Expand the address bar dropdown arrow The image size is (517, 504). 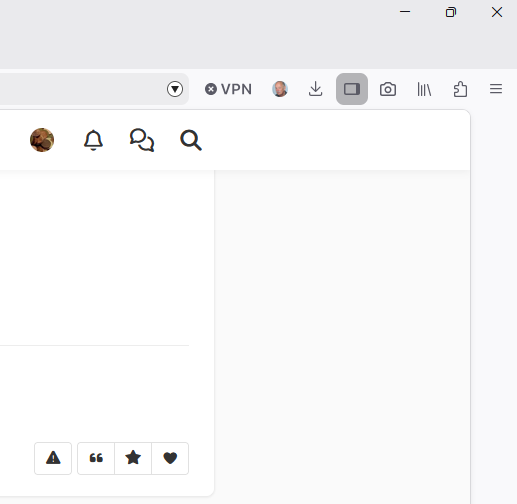pos(175,89)
